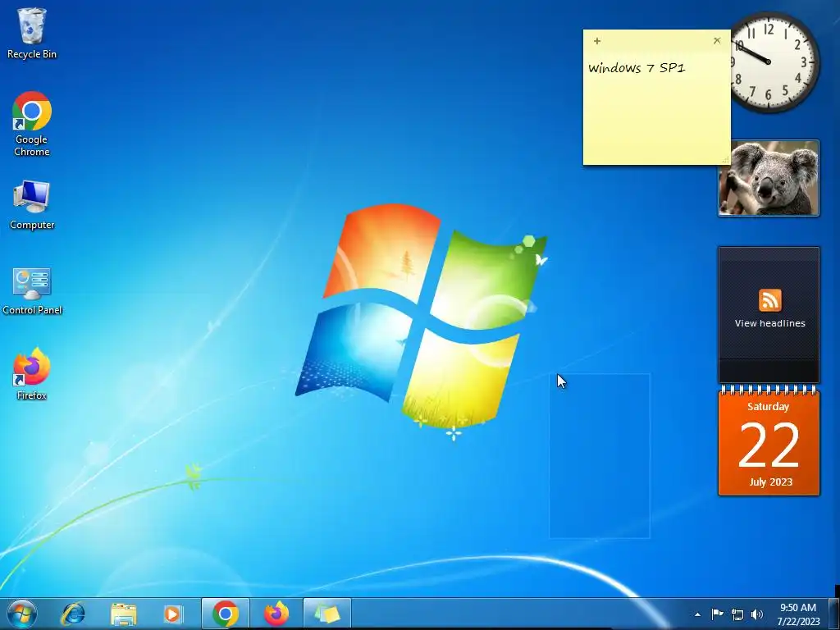The width and height of the screenshot is (840, 630).
Task: Open Action Center flag icon
Action: point(717,614)
